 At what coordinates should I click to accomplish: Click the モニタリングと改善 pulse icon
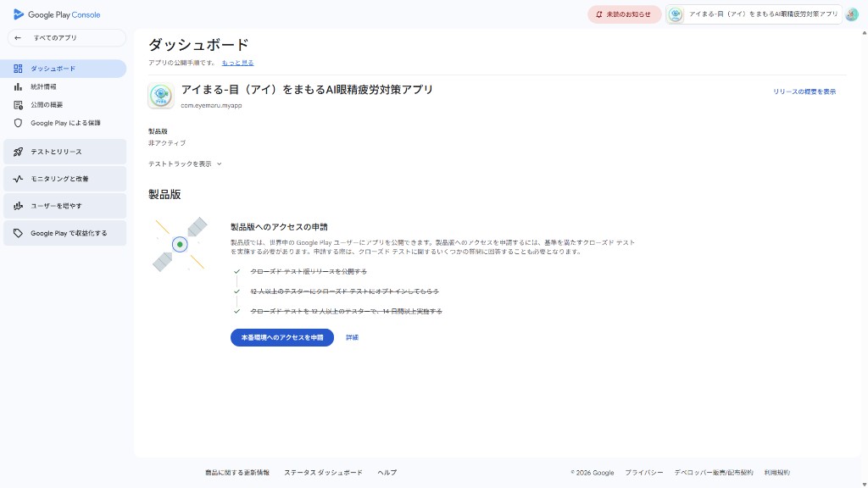point(19,179)
